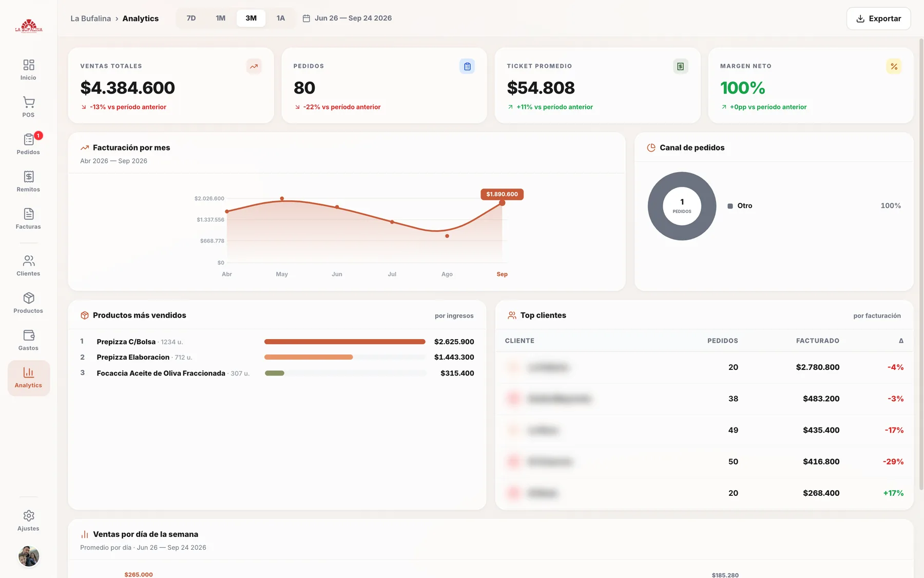Image resolution: width=924 pixels, height=578 pixels.
Task: Click the $2.780.800 client row
Action: coord(704,367)
